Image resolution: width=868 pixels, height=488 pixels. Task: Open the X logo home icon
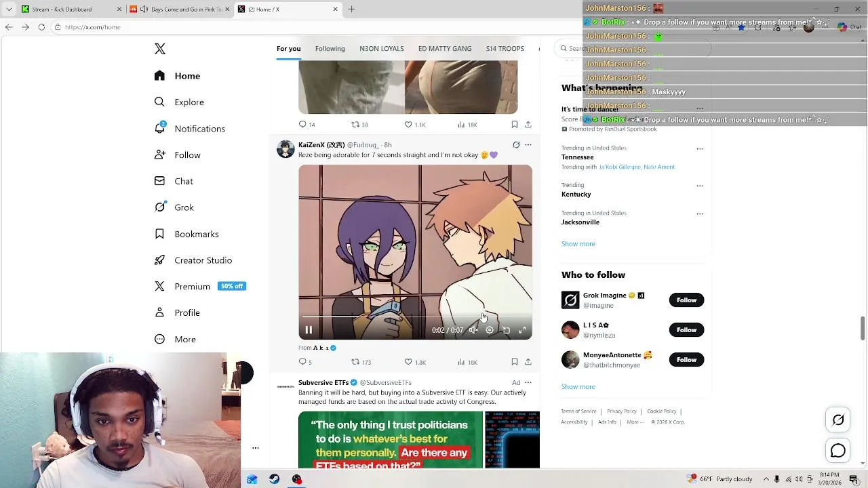click(x=160, y=49)
